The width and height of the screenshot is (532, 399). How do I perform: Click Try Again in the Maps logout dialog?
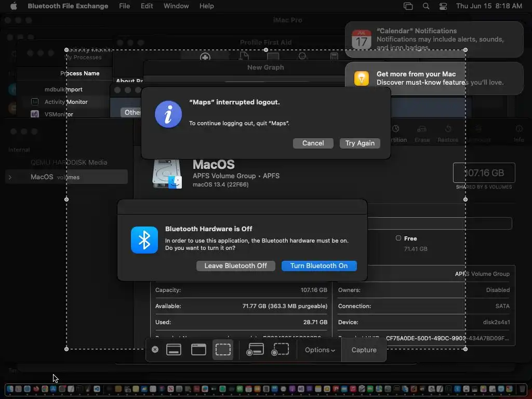(360, 143)
